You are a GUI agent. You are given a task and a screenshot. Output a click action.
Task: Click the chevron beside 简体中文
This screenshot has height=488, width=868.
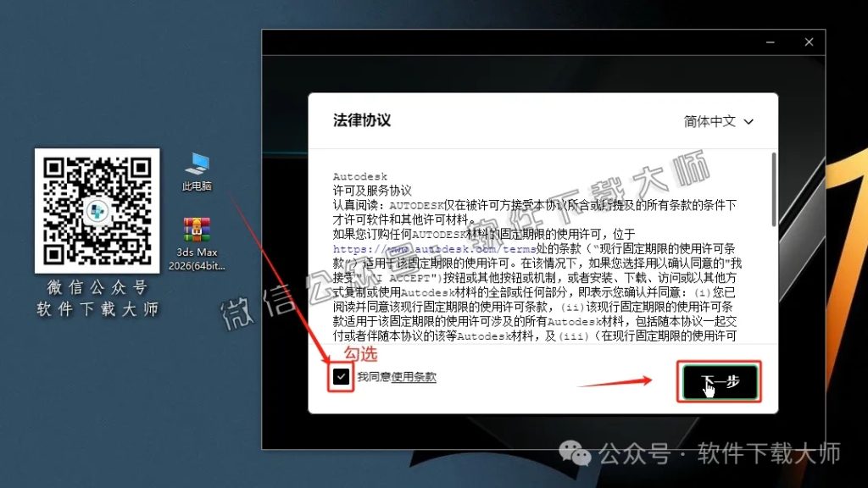(x=748, y=121)
